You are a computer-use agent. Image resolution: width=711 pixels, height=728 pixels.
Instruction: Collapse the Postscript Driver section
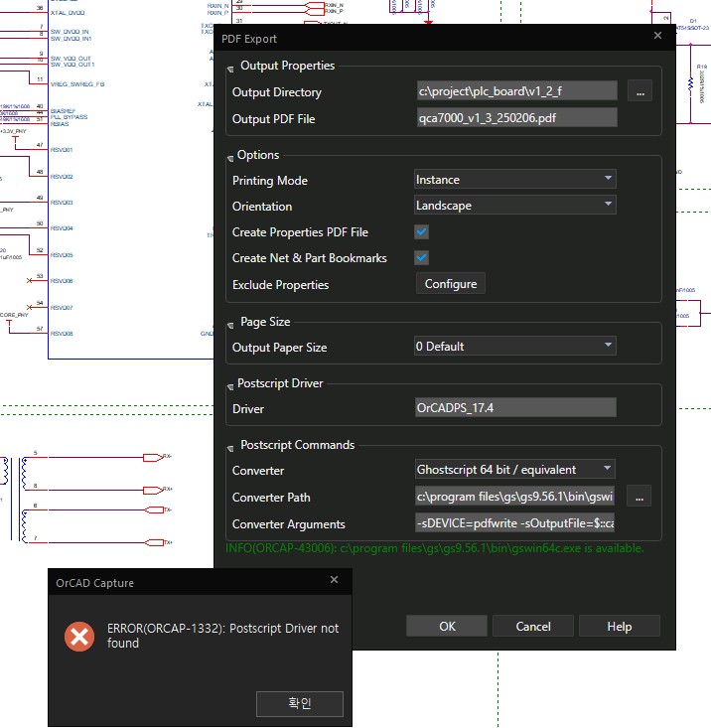point(230,387)
